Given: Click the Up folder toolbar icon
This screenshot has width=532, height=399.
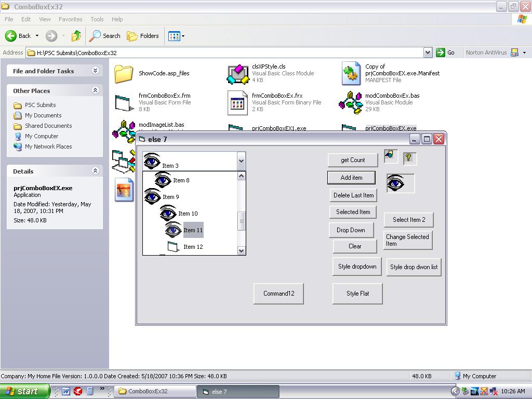Looking at the screenshot, I should point(76,36).
